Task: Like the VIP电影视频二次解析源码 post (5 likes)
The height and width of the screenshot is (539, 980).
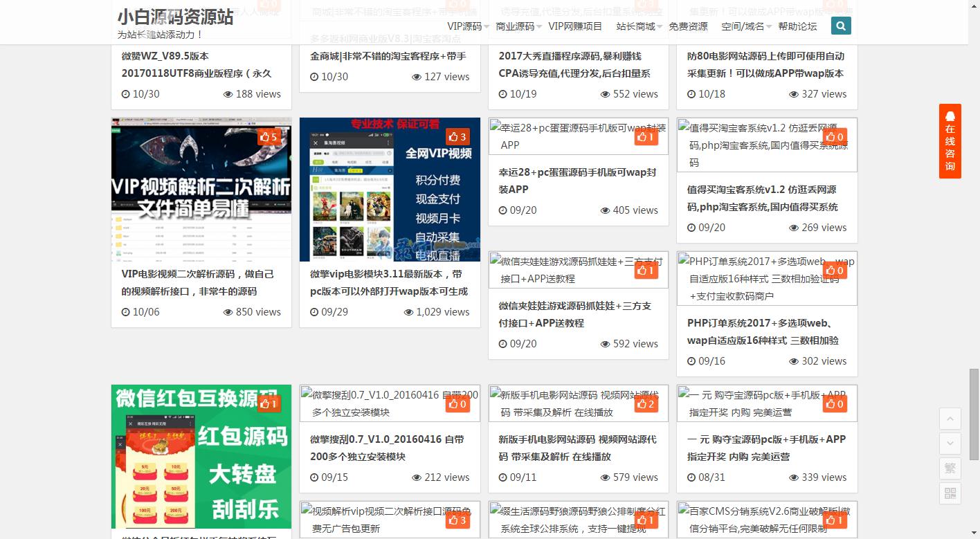Action: (268, 137)
